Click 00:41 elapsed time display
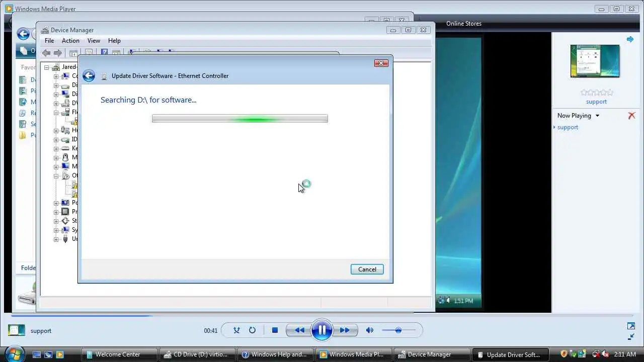 (210, 331)
